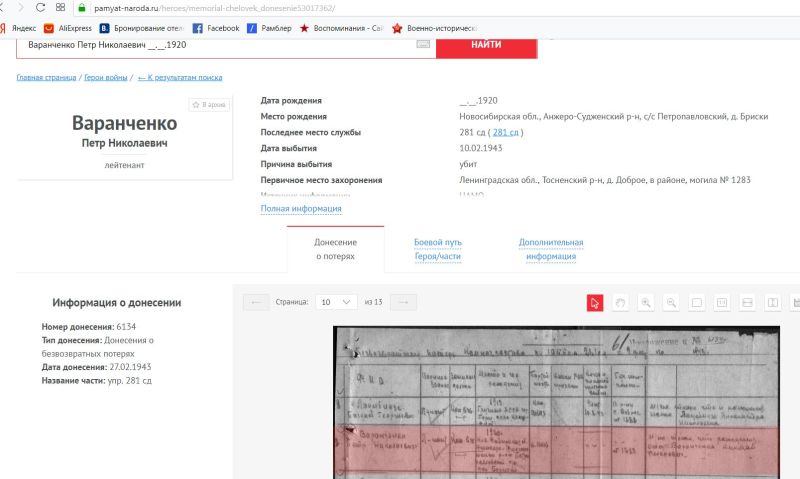This screenshot has width=800, height=479.
Task: Activate the hand pan tool
Action: (x=620, y=302)
